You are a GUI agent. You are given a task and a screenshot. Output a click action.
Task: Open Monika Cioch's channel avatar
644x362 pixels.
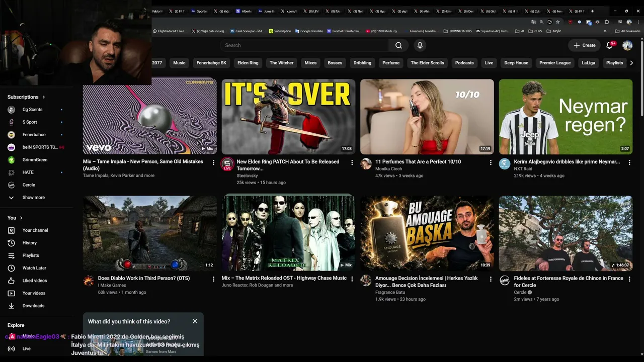[x=366, y=164]
